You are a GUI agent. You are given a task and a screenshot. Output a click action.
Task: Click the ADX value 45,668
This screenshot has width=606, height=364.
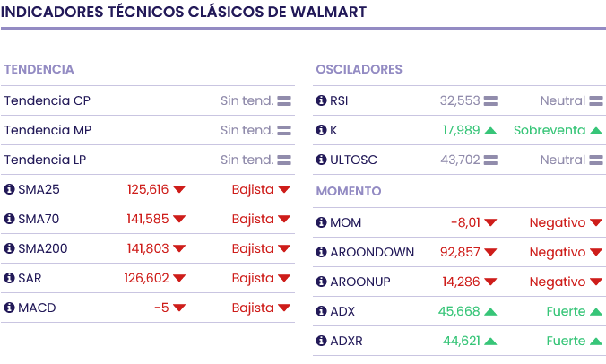(459, 311)
